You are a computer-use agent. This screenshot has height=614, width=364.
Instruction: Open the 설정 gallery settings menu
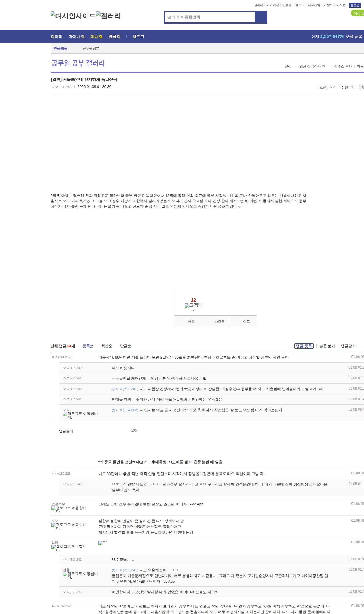pos(288,66)
